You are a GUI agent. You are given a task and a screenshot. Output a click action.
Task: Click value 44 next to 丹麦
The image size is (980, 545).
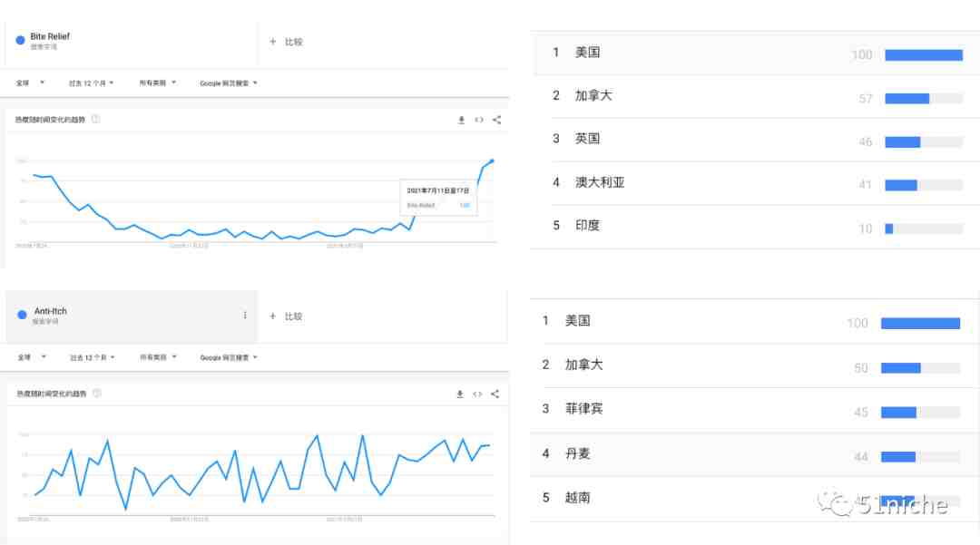pyautogui.click(x=861, y=458)
